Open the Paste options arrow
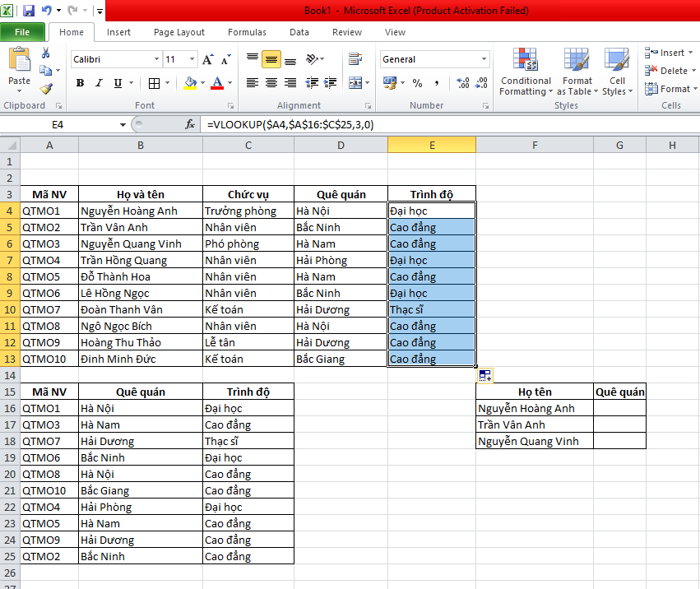This screenshot has width=700, height=589. click(19, 91)
